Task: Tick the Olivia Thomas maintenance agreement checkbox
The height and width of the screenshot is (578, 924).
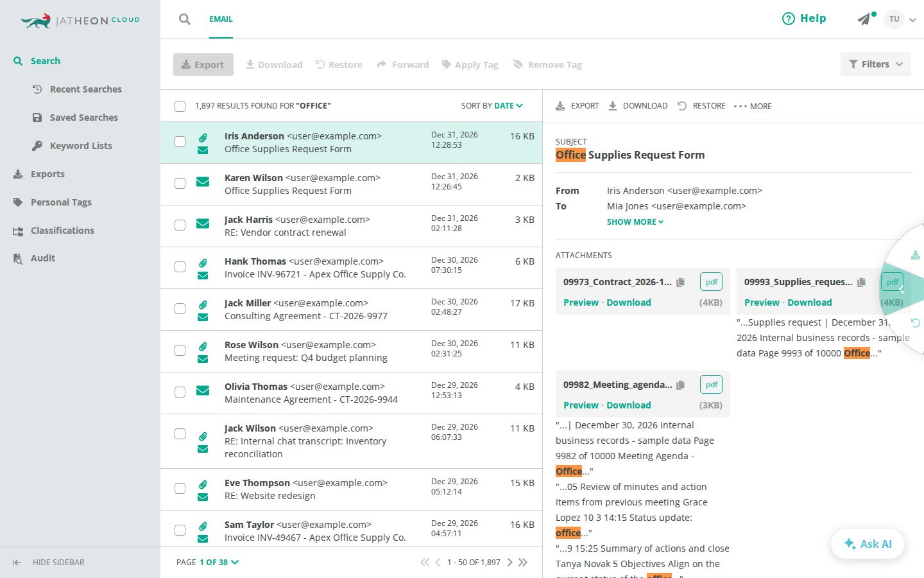Action: [x=180, y=392]
